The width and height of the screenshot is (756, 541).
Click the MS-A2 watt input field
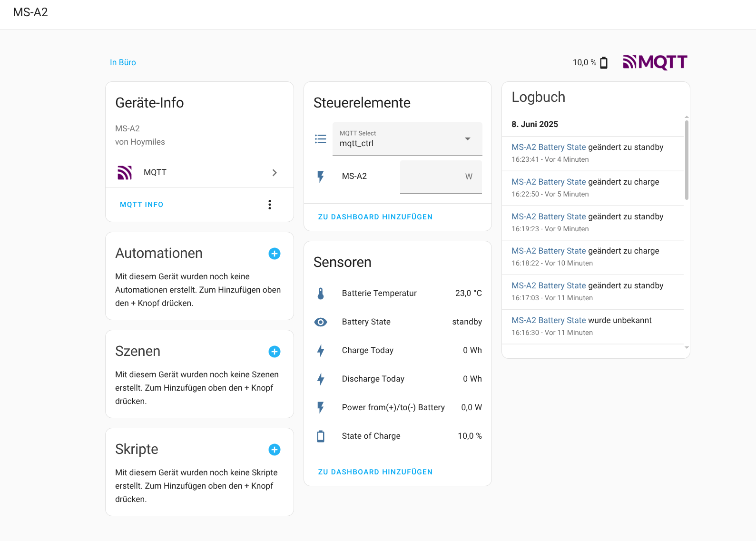[x=441, y=177]
